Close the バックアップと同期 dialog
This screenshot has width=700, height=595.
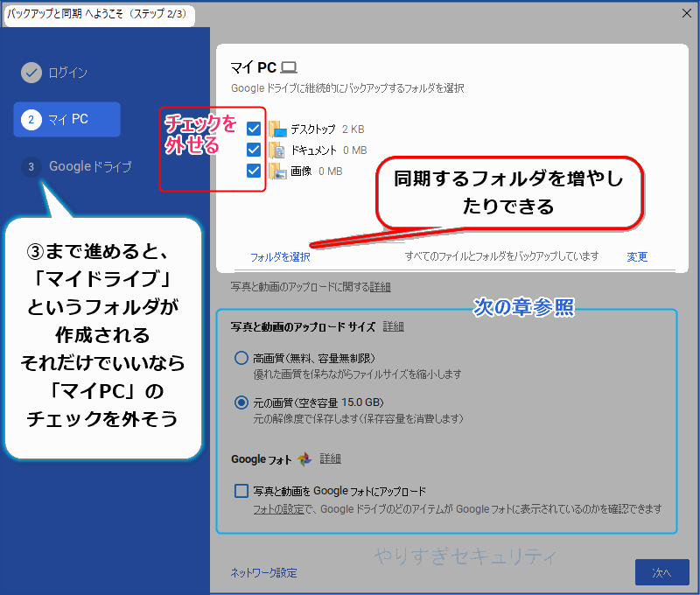click(x=687, y=13)
